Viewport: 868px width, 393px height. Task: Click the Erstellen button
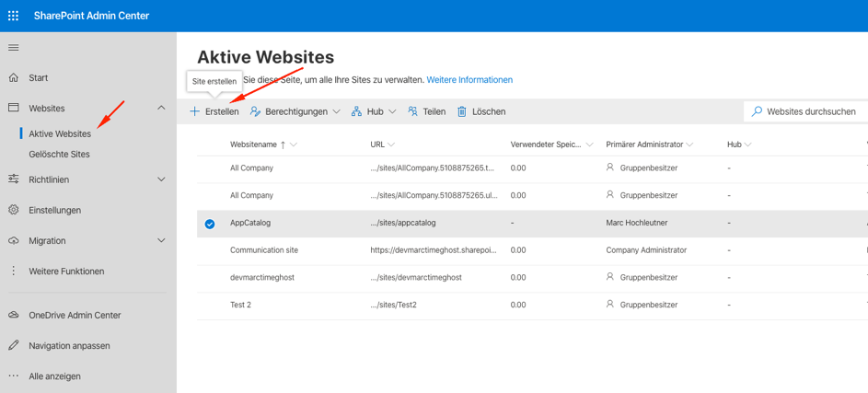(x=214, y=111)
